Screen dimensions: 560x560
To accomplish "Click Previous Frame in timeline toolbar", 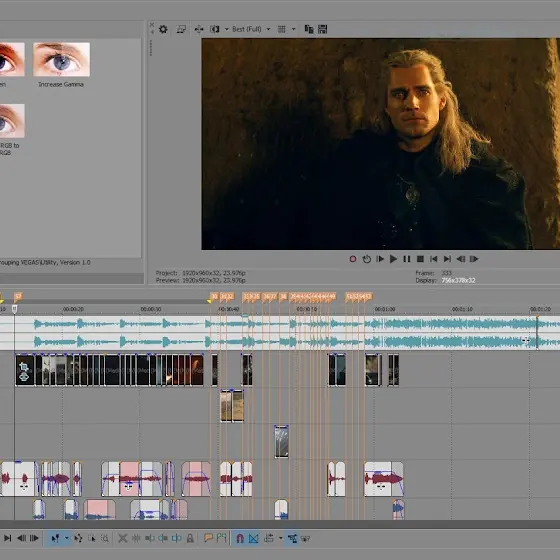I will [21, 538].
